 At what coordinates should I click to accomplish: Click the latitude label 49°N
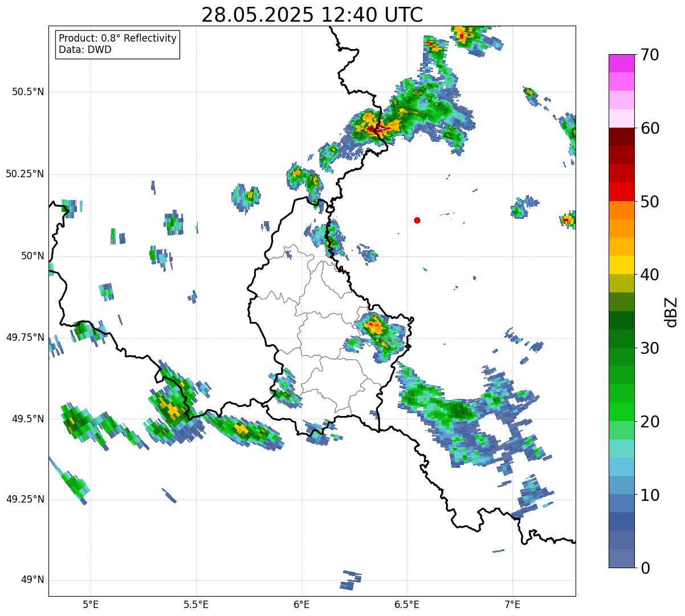pyautogui.click(x=32, y=580)
